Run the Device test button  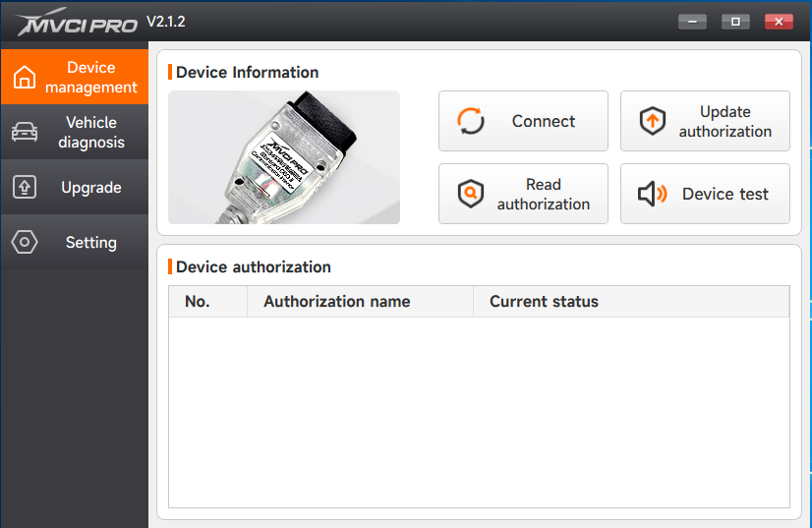click(x=705, y=194)
